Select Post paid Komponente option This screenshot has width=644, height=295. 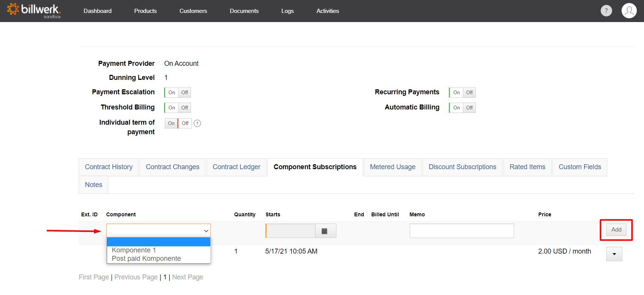tap(158, 259)
